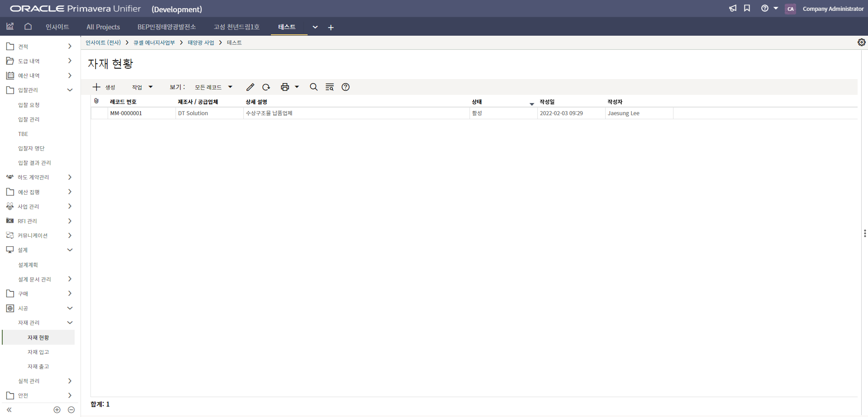Open the 작업 actions dropdown

tap(142, 87)
